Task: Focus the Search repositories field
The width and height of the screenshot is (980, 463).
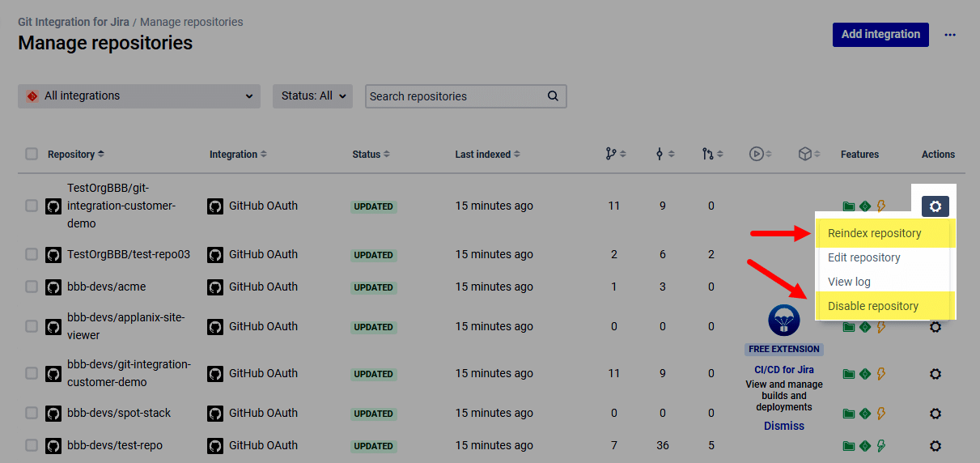Action: 465,96
